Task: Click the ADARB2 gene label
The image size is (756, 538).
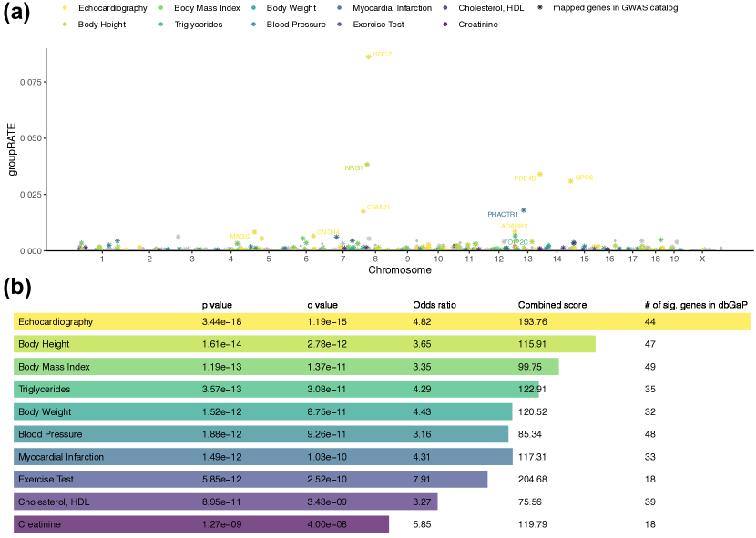Action: 514,226
